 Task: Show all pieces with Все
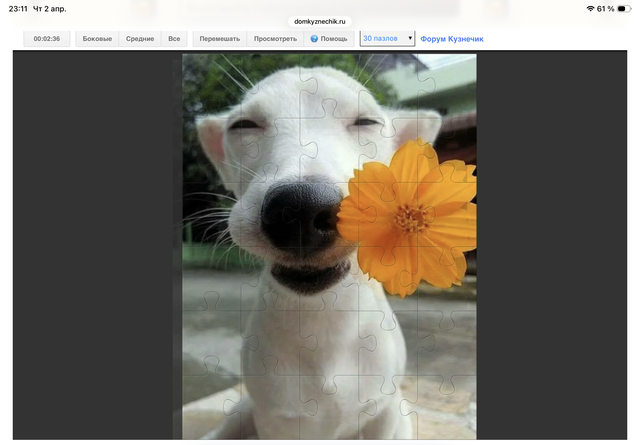tap(174, 39)
